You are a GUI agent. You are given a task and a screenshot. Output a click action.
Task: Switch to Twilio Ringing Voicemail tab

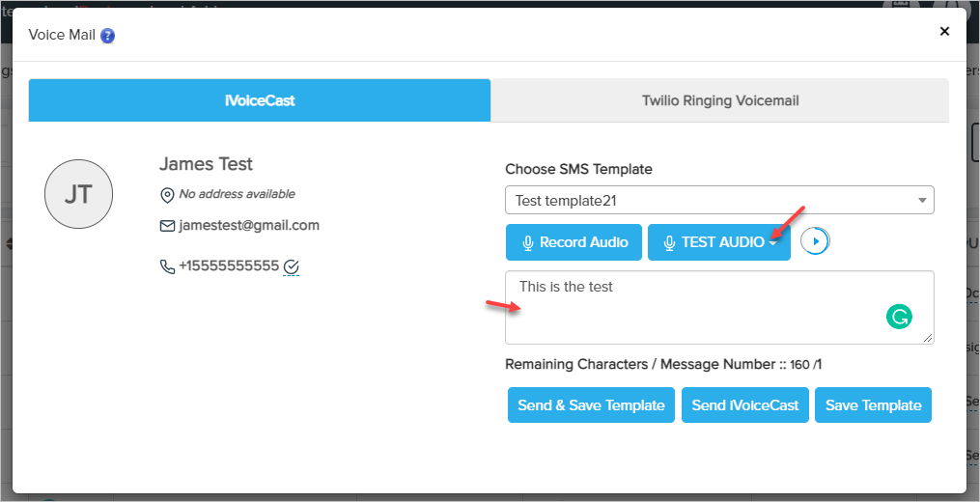click(x=720, y=100)
